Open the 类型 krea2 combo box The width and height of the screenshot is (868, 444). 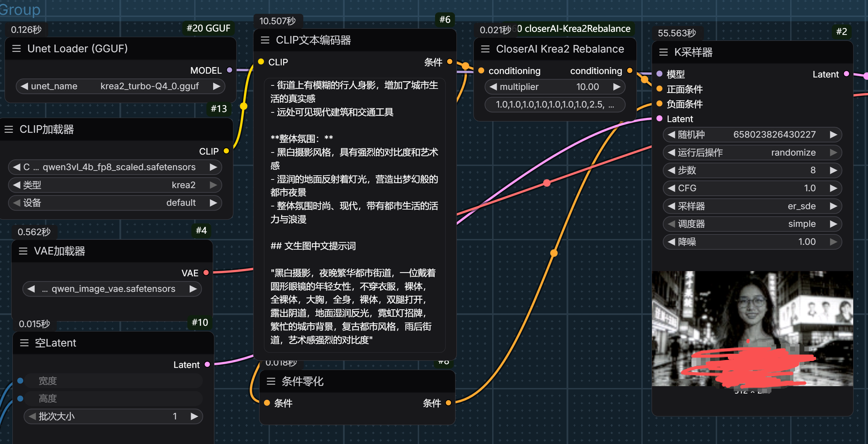tap(115, 185)
